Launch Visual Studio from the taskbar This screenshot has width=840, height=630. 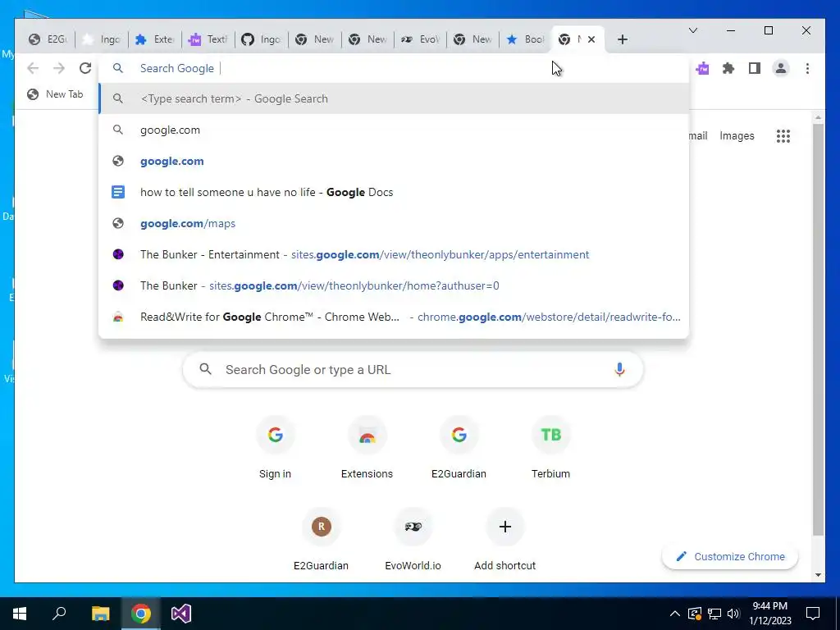coord(181,614)
